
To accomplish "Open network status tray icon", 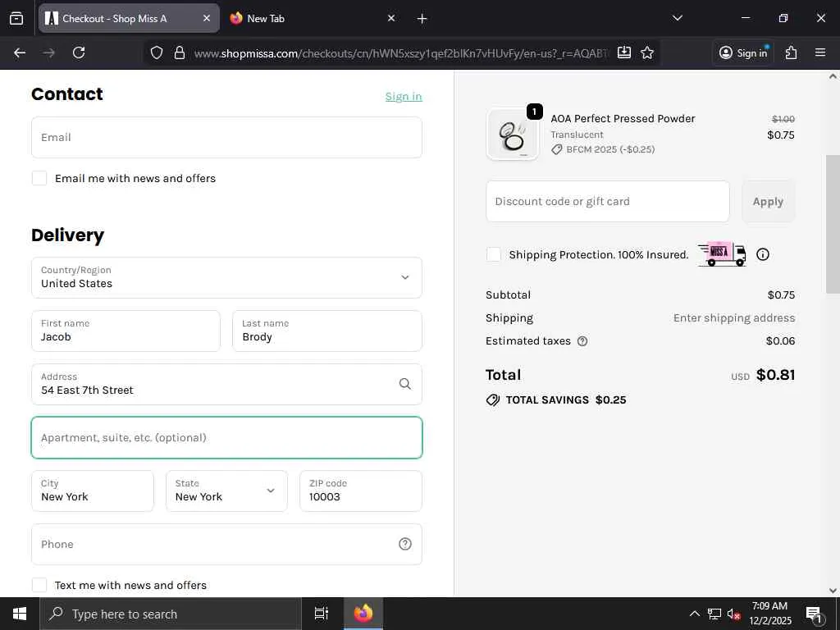I will [x=714, y=614].
